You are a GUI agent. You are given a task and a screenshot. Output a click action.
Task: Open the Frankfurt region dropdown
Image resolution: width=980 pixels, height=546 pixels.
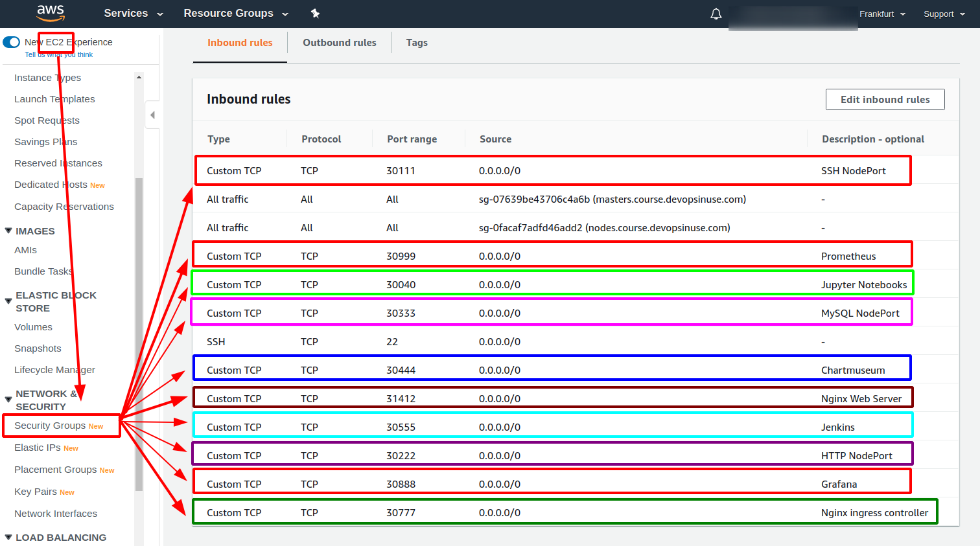(x=882, y=14)
